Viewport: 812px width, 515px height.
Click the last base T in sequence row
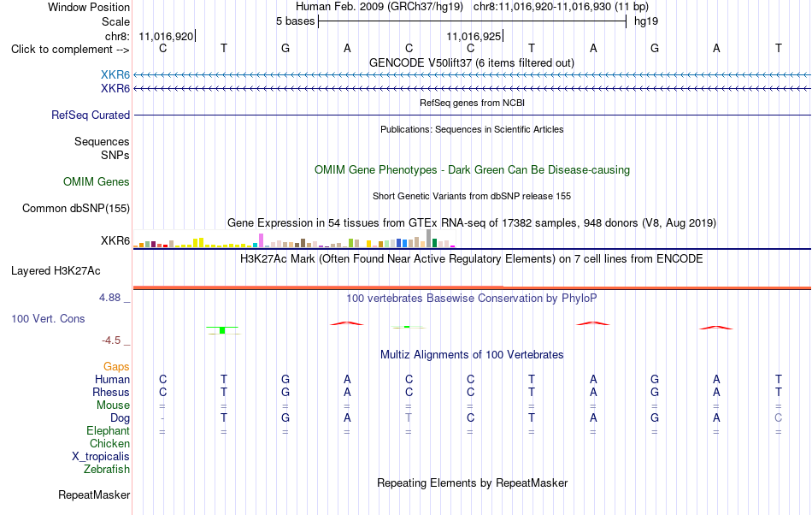[778, 48]
